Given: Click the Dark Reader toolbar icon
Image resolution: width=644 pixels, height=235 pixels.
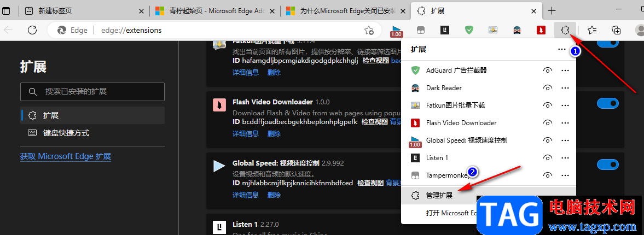Looking at the screenshot, I should [x=517, y=30].
